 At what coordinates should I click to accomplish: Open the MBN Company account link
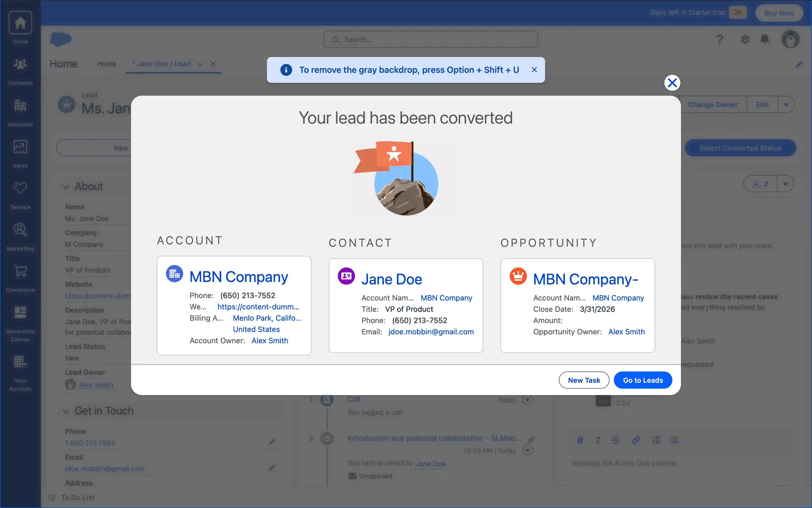[x=239, y=277]
